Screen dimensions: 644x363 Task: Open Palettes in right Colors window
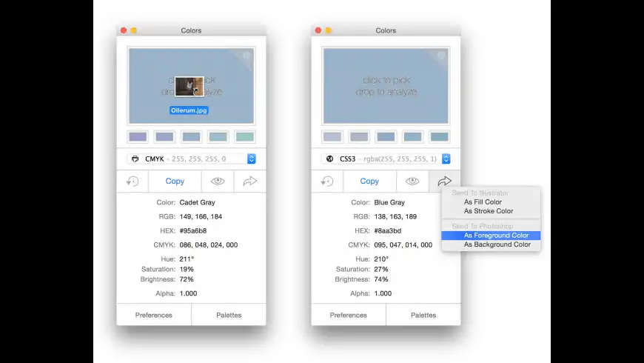pos(423,316)
